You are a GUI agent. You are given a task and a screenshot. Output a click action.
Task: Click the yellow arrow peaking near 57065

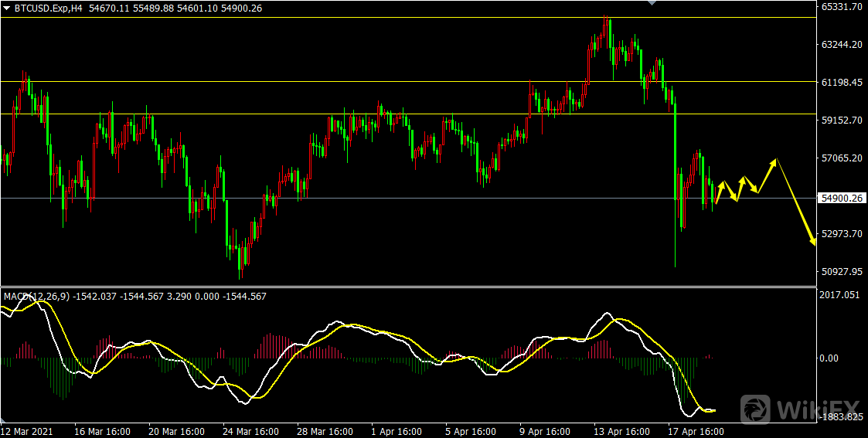pos(775,161)
